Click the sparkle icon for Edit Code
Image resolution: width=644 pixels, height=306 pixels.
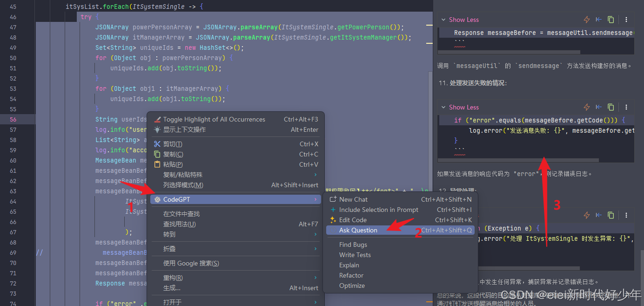pos(333,220)
